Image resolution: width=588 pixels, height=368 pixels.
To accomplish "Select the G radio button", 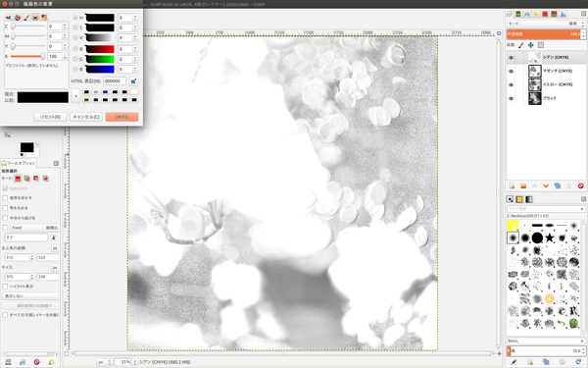I will pyautogui.click(x=75, y=59).
